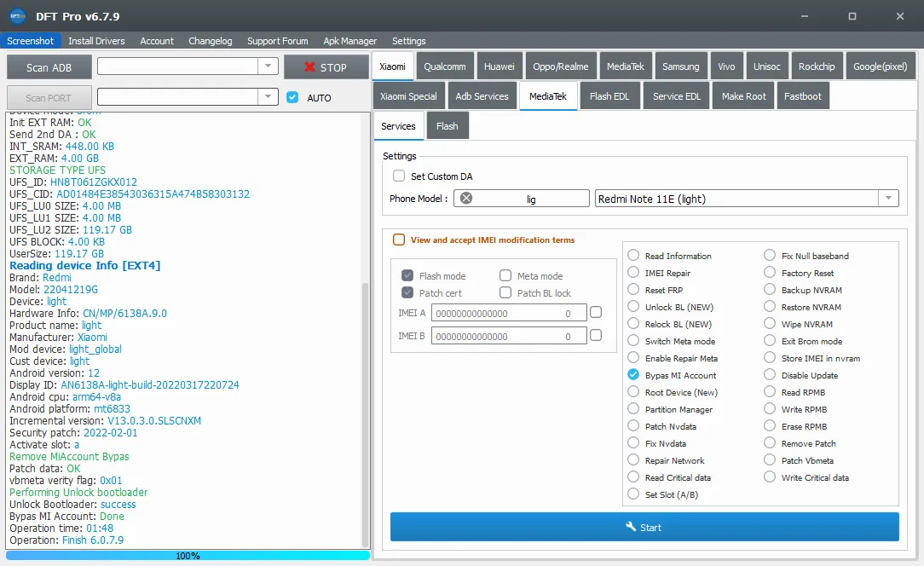Choose the Factory Reset radio option
This screenshot has width=924, height=566.
coord(770,273)
